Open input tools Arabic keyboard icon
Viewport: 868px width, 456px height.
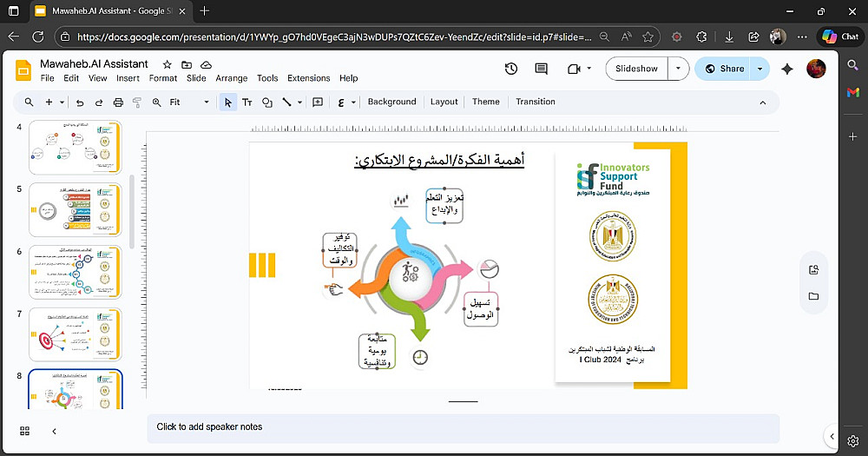[x=341, y=102]
